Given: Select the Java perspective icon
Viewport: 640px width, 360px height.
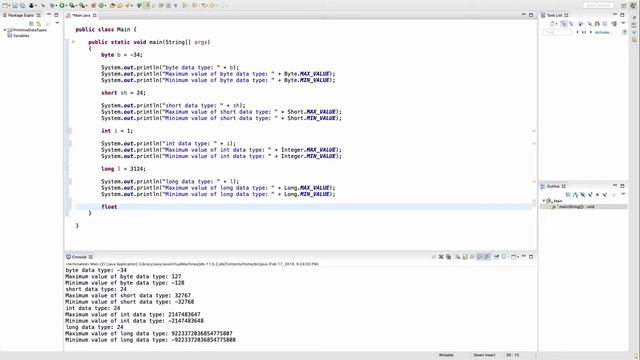Looking at the screenshot, I should click(633, 5).
